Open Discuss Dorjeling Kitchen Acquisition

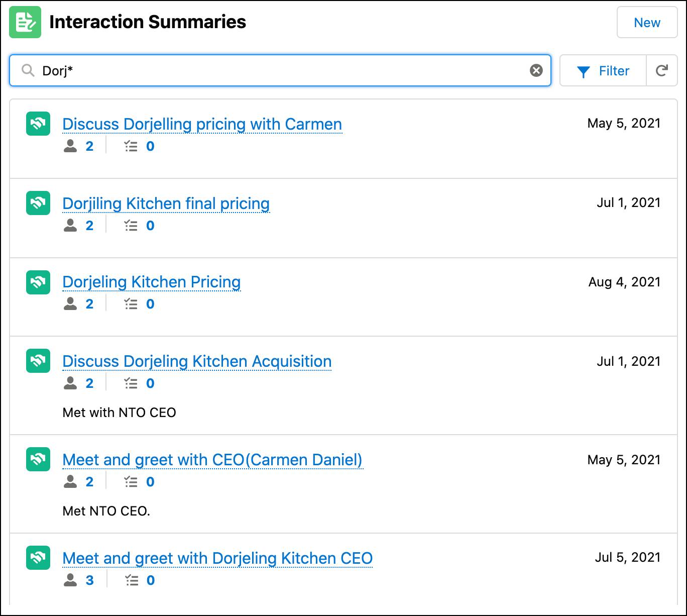(x=197, y=361)
